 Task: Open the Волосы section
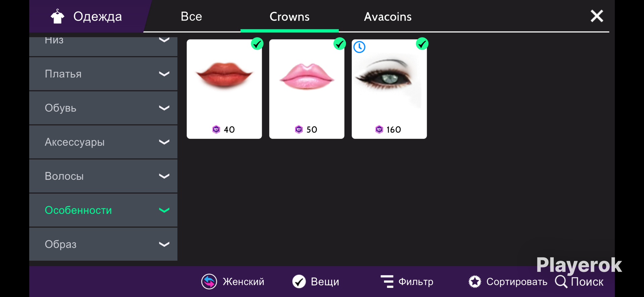pos(103,176)
